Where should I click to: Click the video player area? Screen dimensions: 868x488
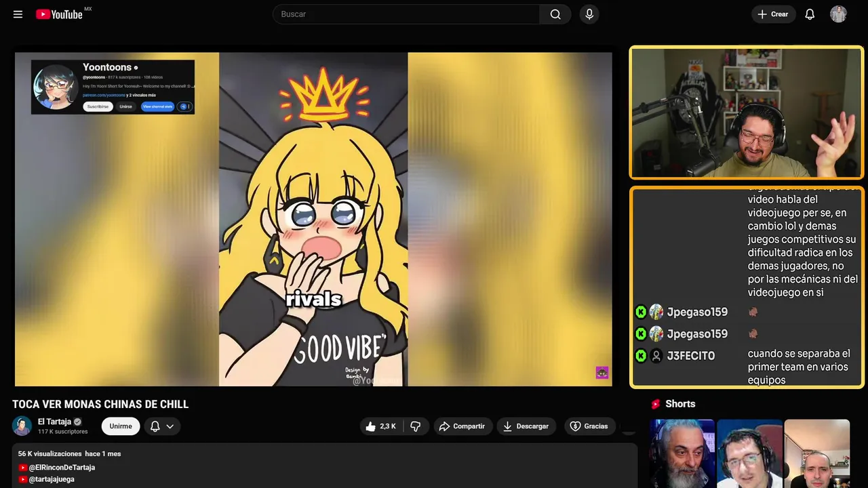point(313,219)
